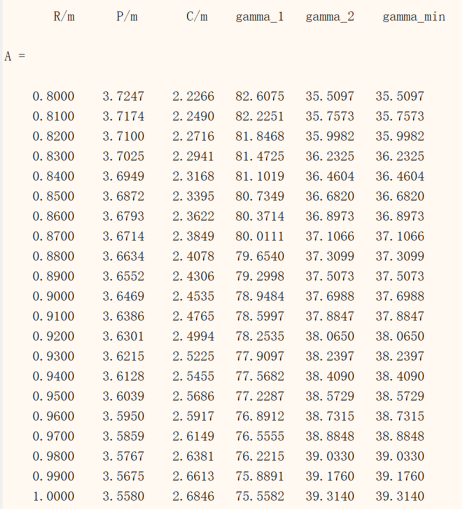Click the gamma_2 column header

330,17
